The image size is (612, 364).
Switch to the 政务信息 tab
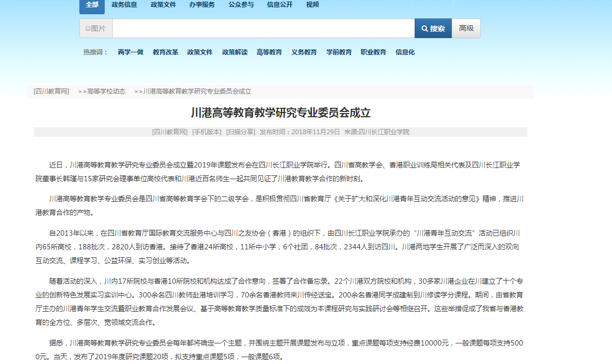click(x=124, y=5)
